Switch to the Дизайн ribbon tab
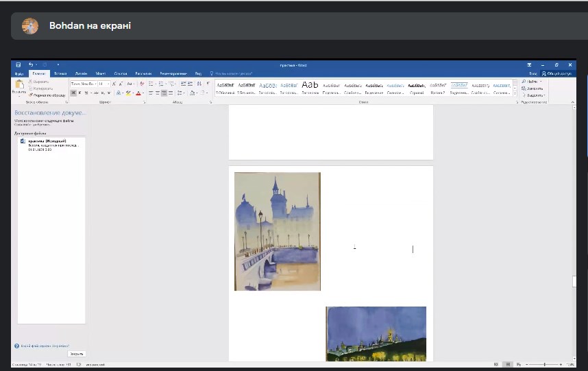588x371 pixels. point(81,73)
